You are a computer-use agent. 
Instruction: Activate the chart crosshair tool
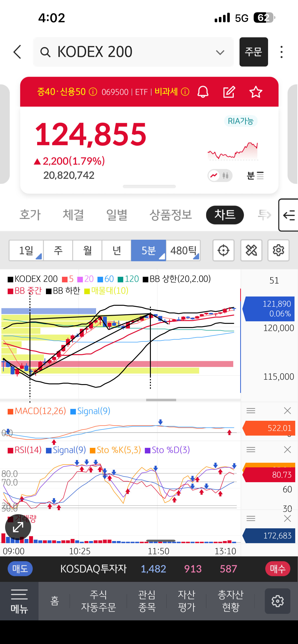coord(223,250)
